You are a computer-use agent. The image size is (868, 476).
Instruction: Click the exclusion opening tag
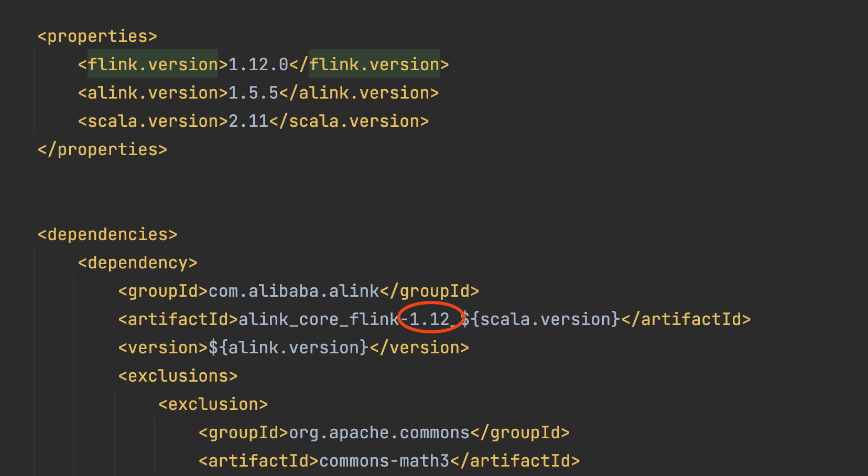213,404
